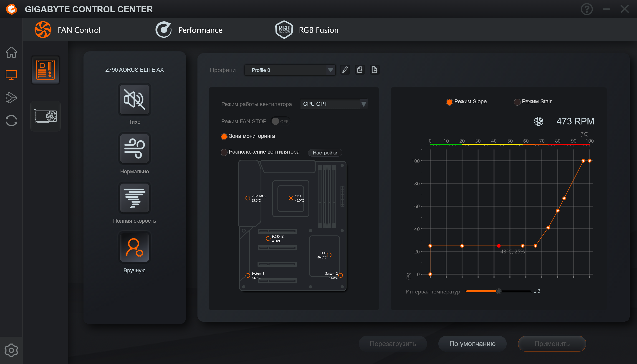Select the Вручную manual fan mode icon

tap(134, 248)
